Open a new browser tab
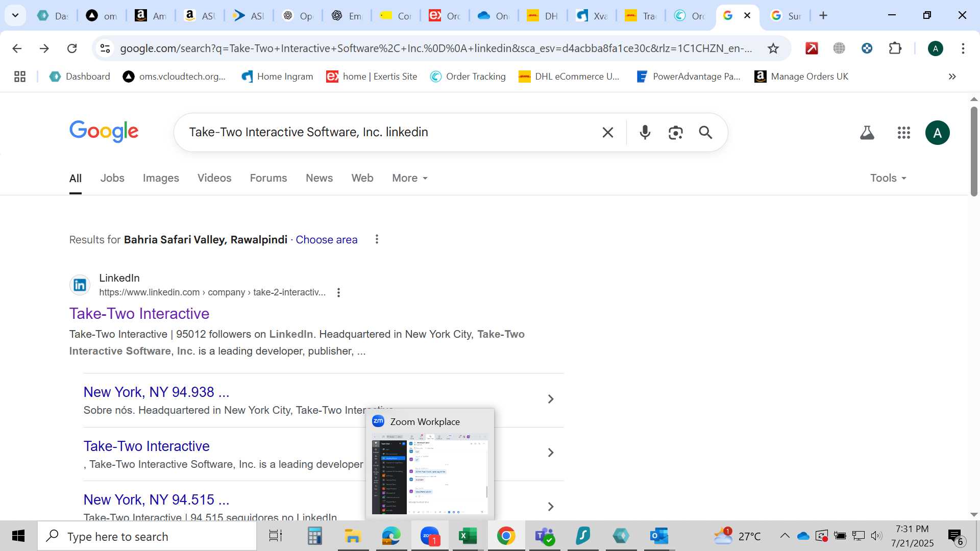Screen dimensions: 980x551 coord(823,16)
